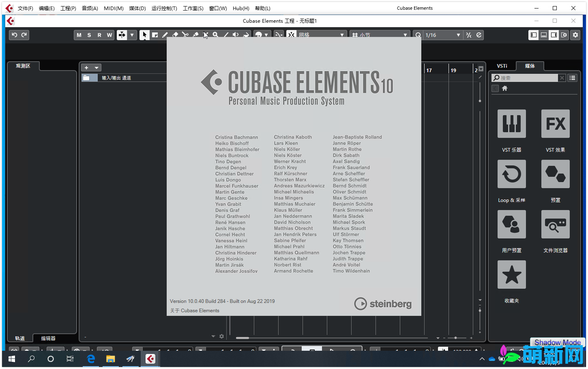Open Windows Start menu

tap(12, 359)
